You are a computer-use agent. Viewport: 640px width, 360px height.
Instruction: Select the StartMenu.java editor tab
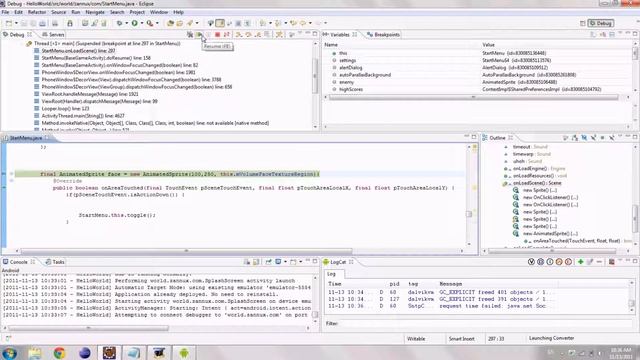(x=26, y=138)
